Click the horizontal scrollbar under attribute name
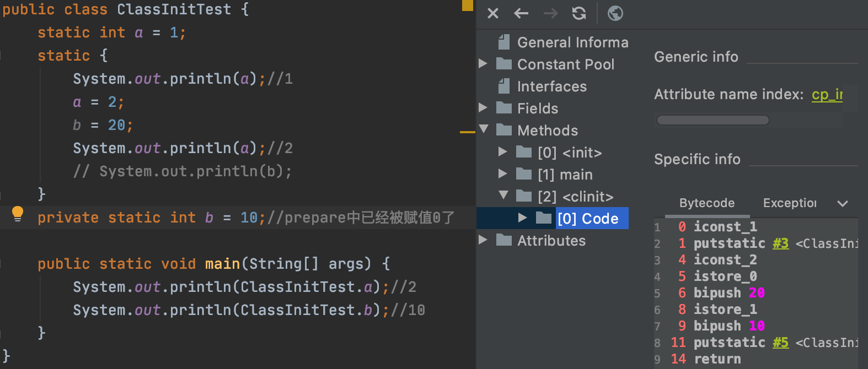This screenshot has height=369, width=868. coord(712,120)
